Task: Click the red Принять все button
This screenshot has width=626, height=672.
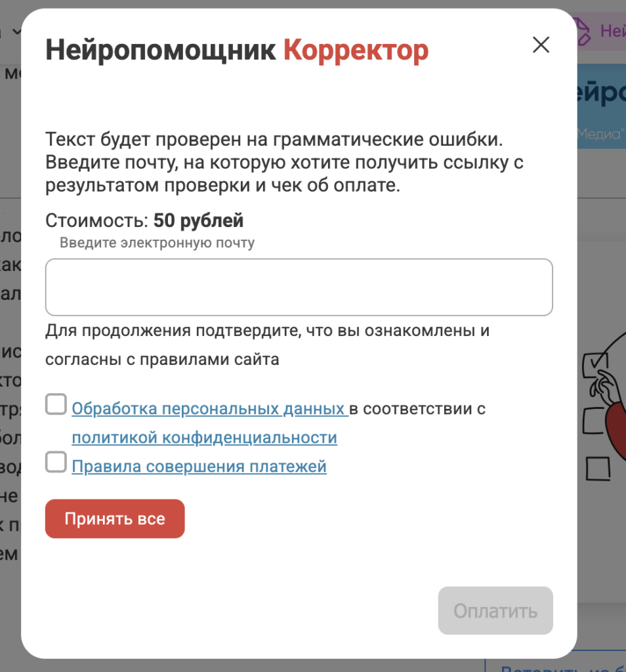Action: pyautogui.click(x=115, y=518)
